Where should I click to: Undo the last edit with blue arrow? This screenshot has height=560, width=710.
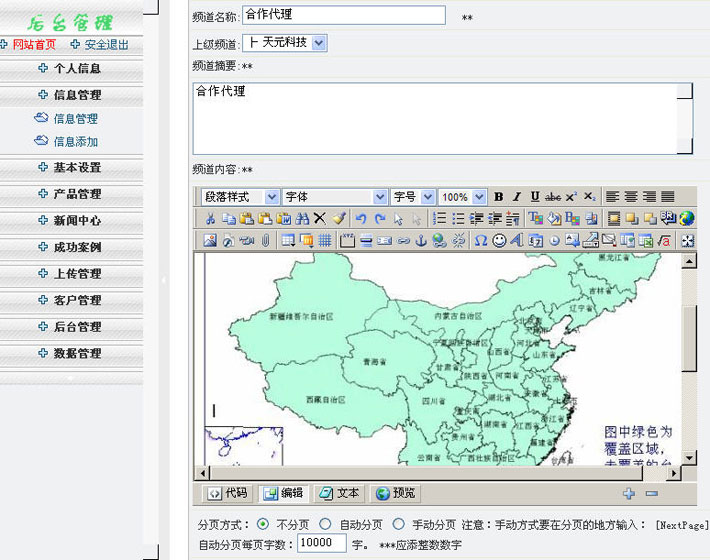tap(361, 219)
